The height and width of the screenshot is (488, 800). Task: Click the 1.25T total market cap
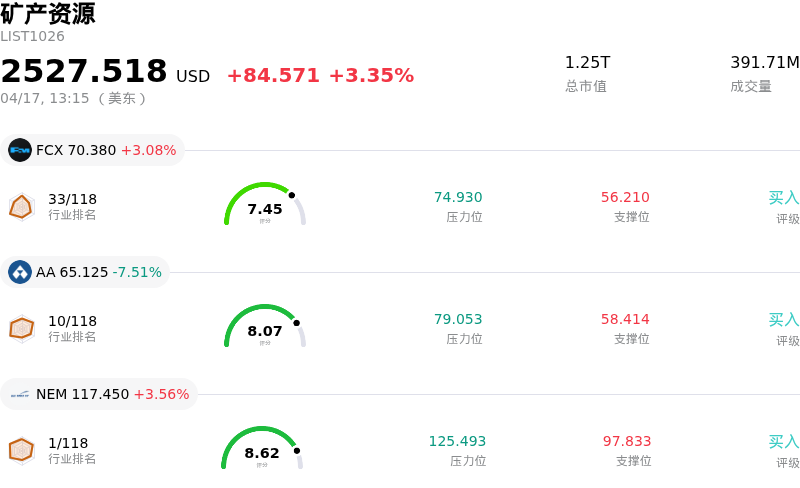[587, 63]
